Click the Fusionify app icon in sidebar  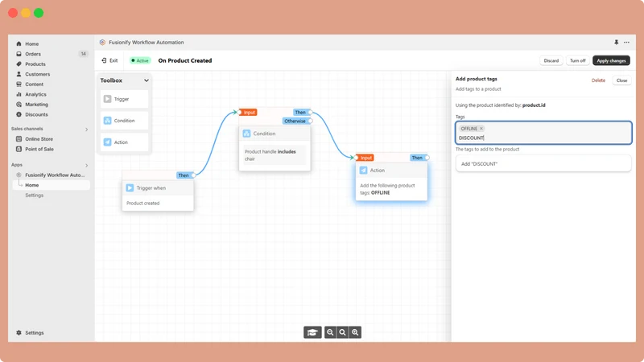point(19,175)
